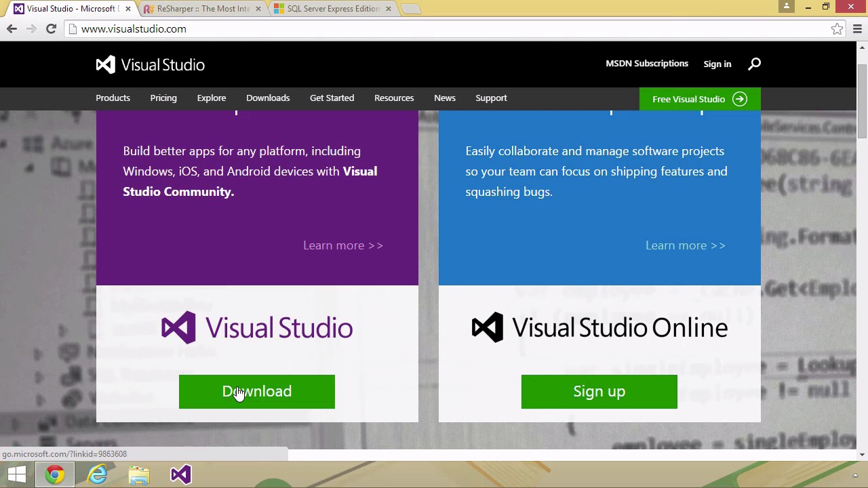Click the green Download button

pos(257,392)
